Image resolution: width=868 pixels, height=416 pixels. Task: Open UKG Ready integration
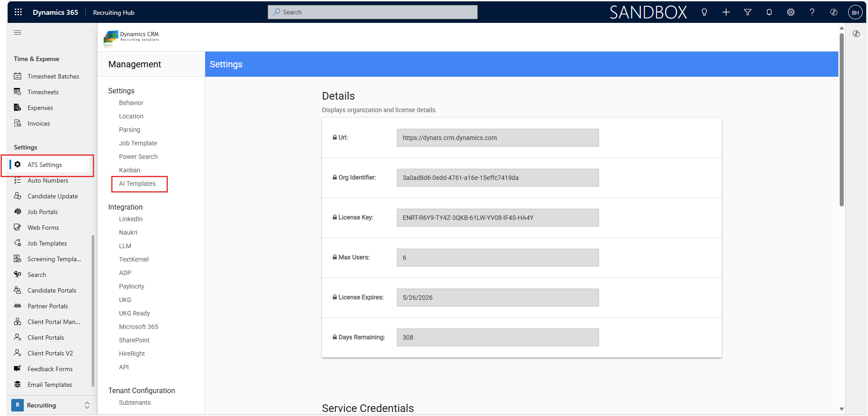134,313
